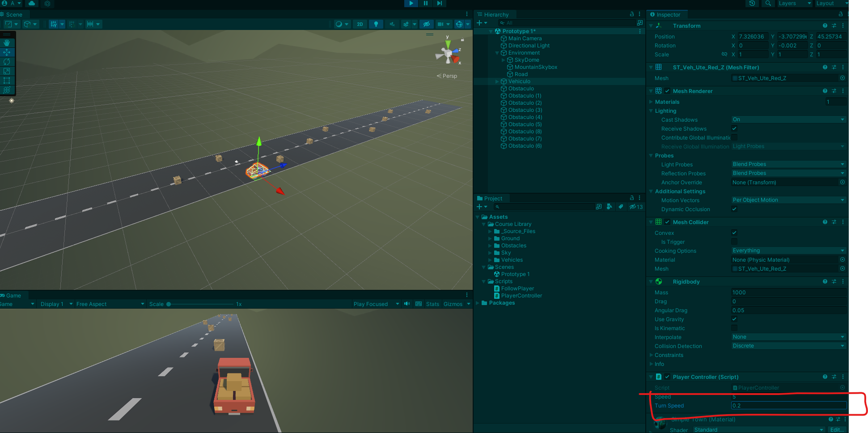Viewport: 868px width, 433px height.
Task: Click the Stats button in Game view
Action: (432, 304)
